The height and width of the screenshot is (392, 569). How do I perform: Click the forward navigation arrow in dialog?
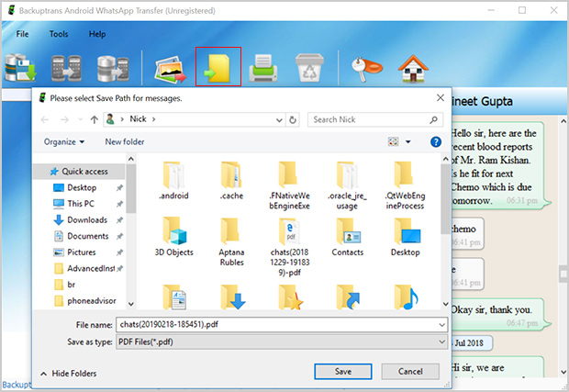64,119
